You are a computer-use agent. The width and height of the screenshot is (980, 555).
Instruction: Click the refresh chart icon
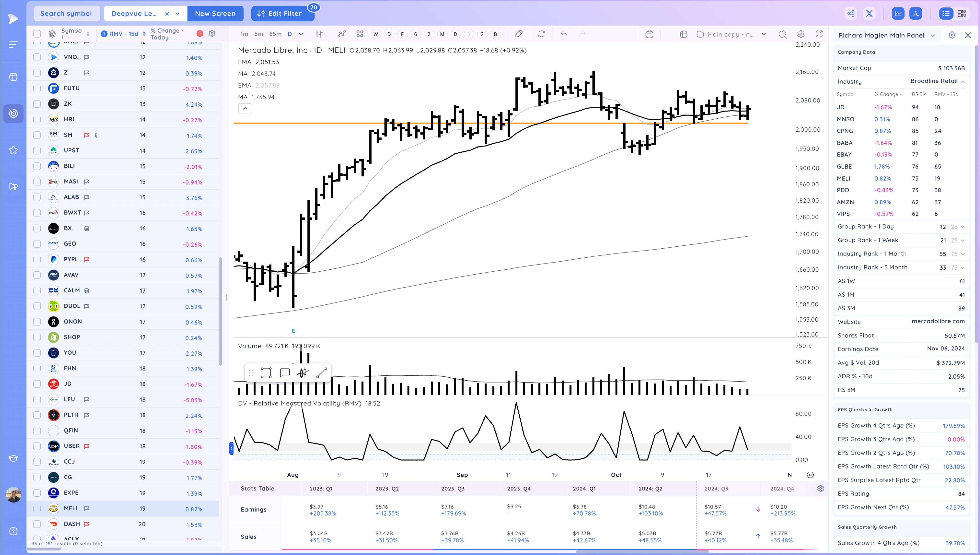(541, 34)
